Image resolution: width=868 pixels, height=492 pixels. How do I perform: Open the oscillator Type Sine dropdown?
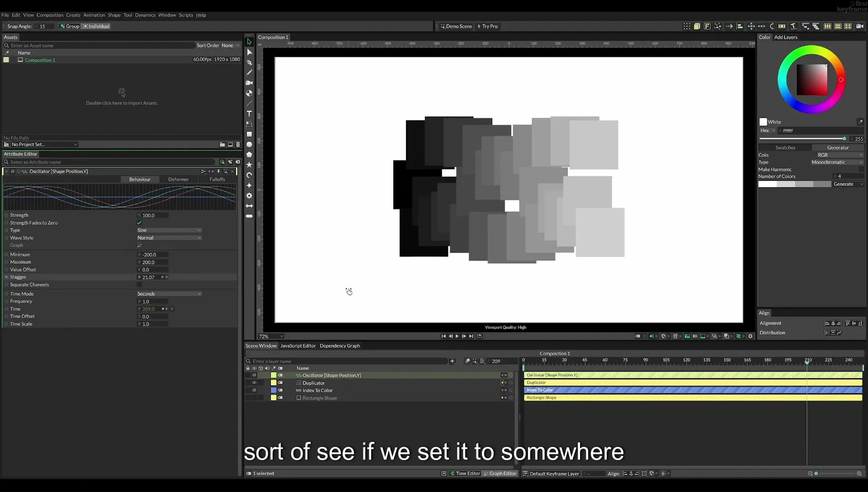click(169, 230)
